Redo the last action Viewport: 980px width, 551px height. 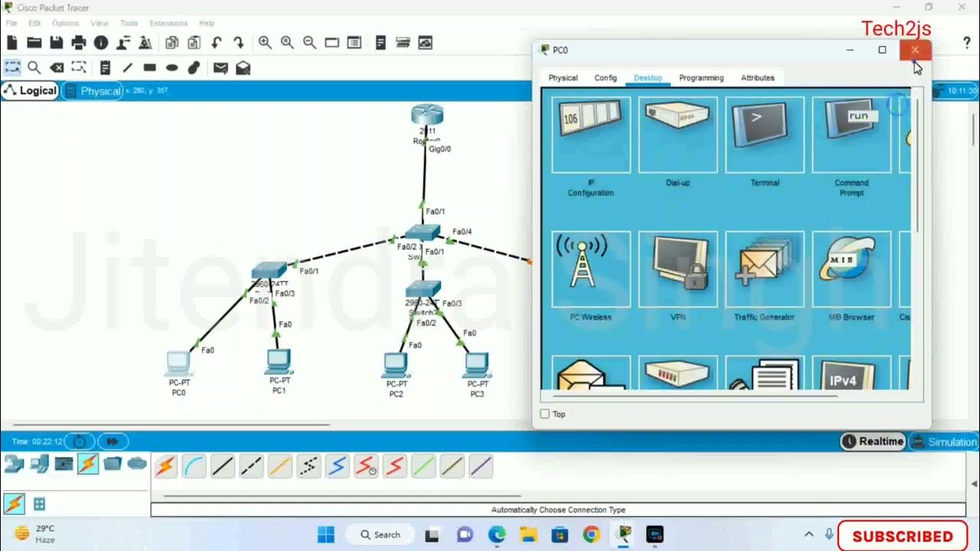click(239, 43)
